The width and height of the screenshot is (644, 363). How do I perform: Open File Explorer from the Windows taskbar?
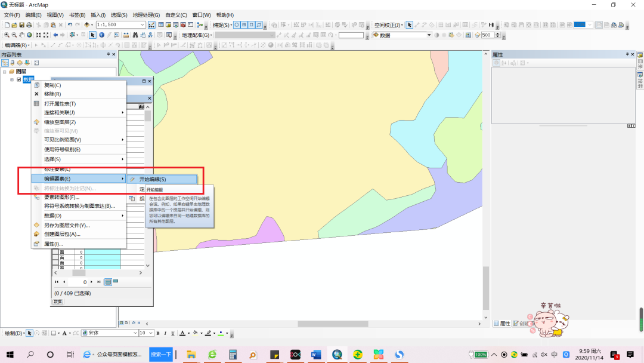[191, 355]
